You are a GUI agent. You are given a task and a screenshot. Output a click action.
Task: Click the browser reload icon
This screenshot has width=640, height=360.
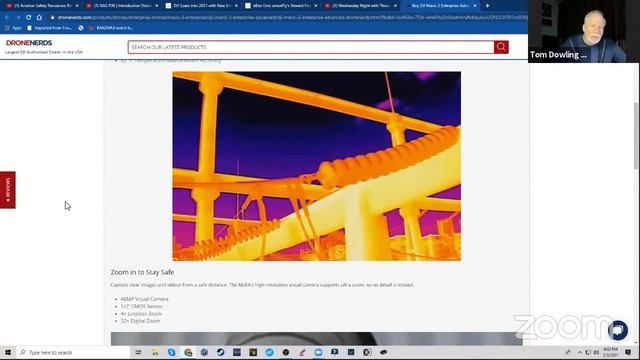28,17
